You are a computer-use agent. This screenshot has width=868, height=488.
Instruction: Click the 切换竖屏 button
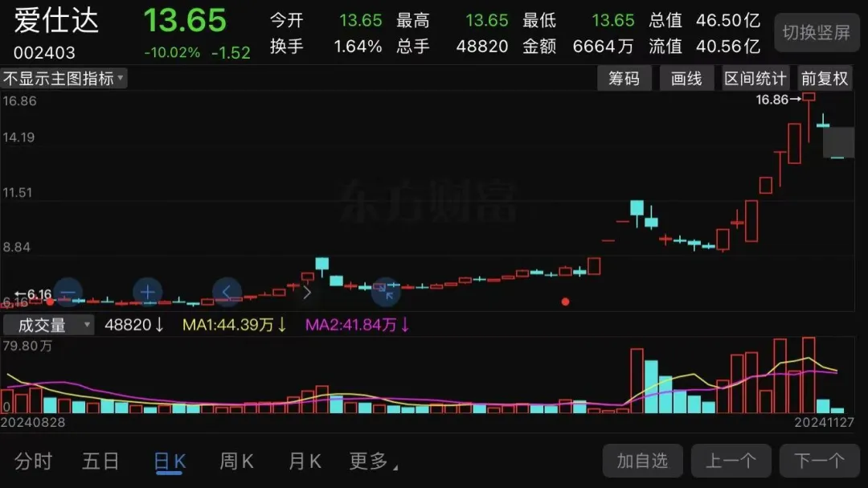click(817, 32)
